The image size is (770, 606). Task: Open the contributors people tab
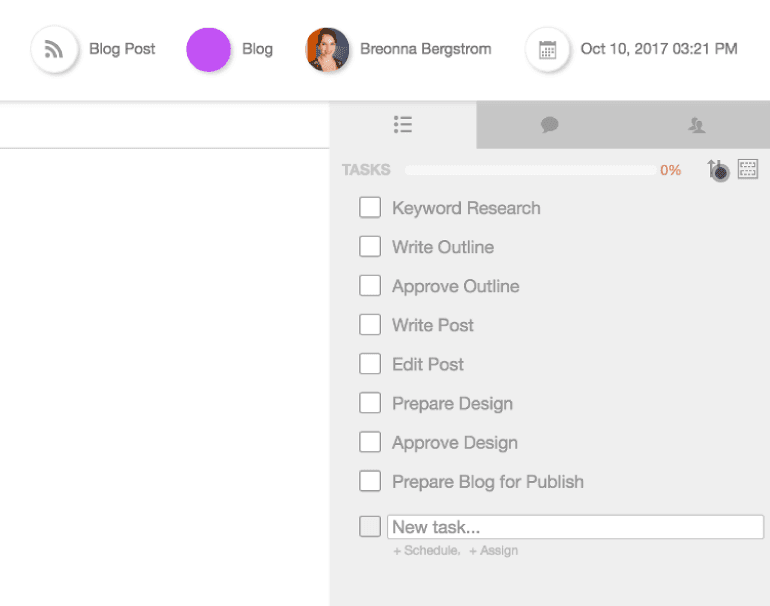[x=697, y=125]
